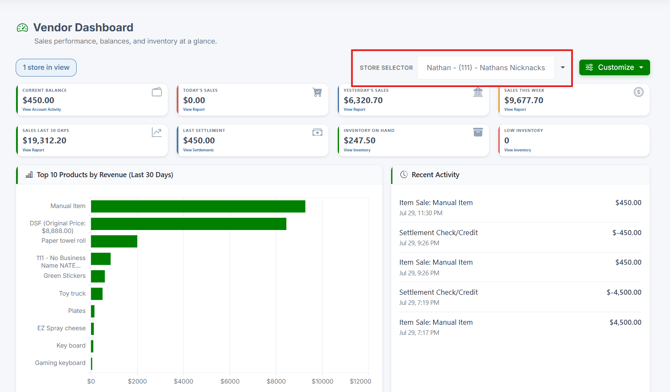The image size is (670, 392).
Task: Click the clock icon beside Recent Activity
Action: [403, 174]
